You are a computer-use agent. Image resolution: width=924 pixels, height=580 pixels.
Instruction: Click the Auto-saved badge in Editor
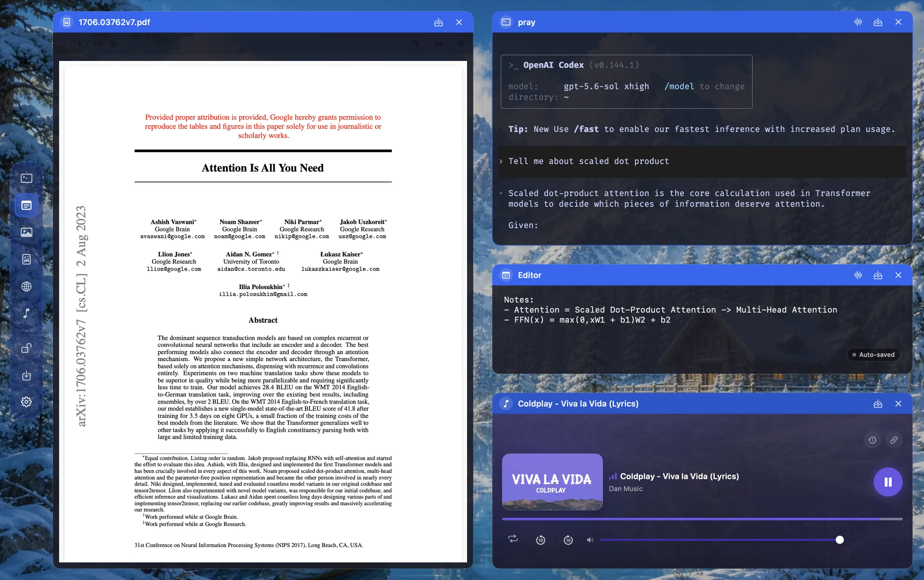click(873, 354)
